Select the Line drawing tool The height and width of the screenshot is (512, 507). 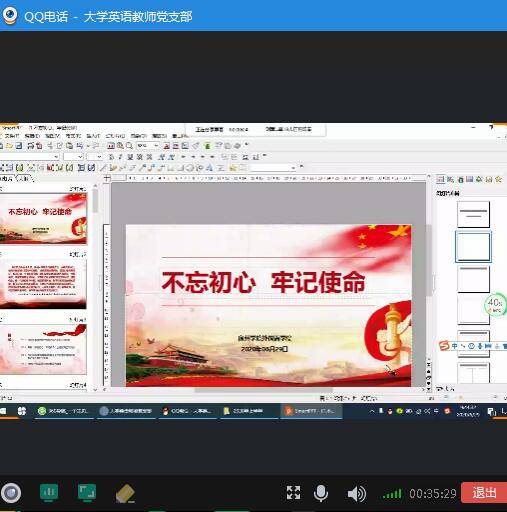pos(104,168)
